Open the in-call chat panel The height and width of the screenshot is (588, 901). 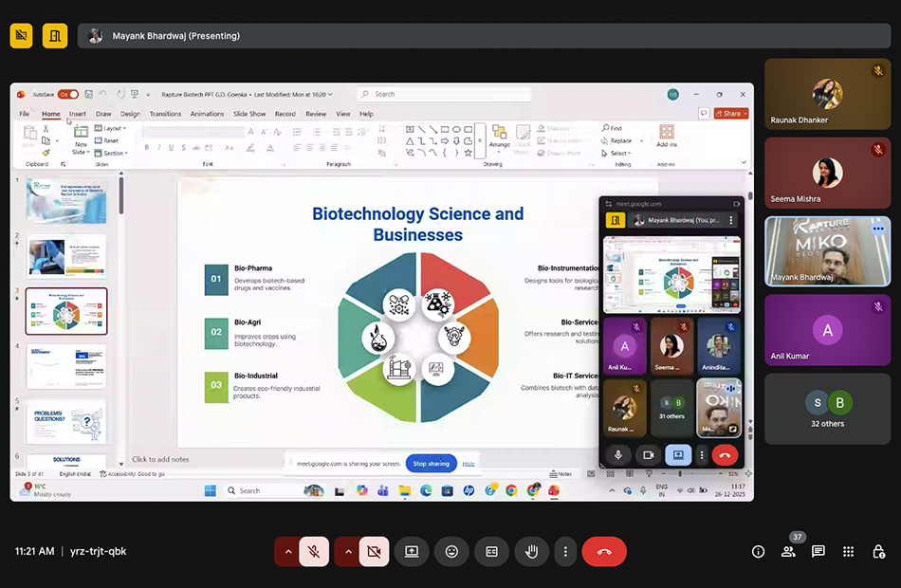click(x=818, y=551)
